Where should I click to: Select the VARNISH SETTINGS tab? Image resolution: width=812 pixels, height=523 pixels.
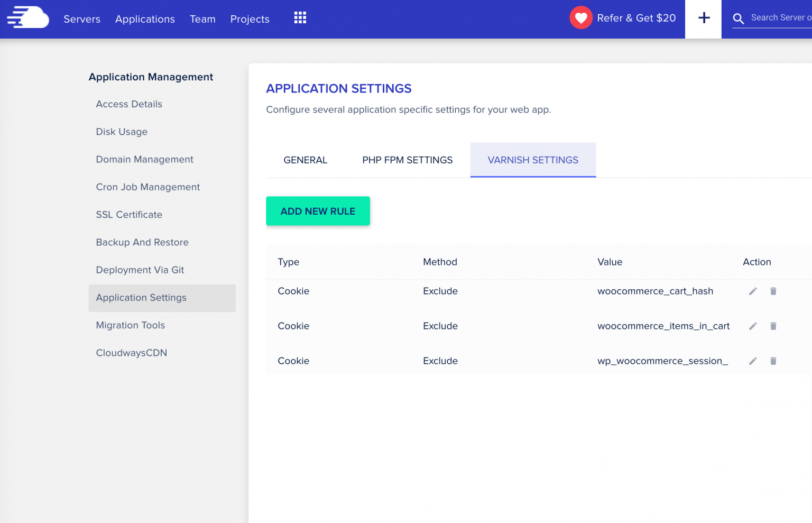[532, 160]
